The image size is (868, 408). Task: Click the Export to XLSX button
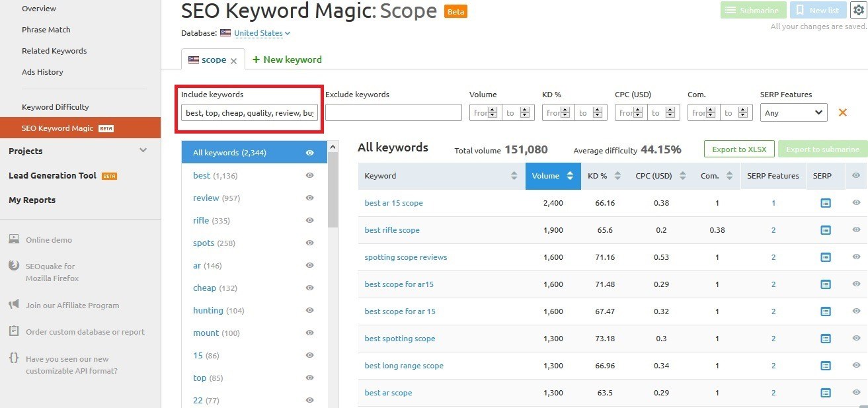739,149
